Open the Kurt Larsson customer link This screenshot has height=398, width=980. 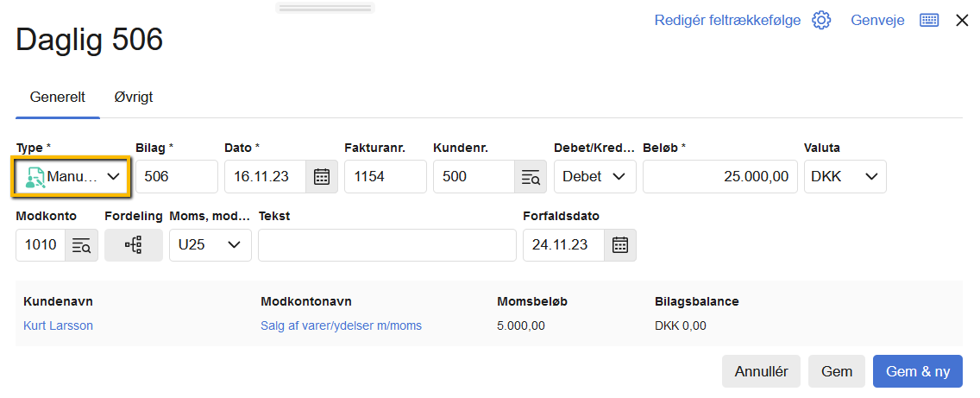coord(59,325)
